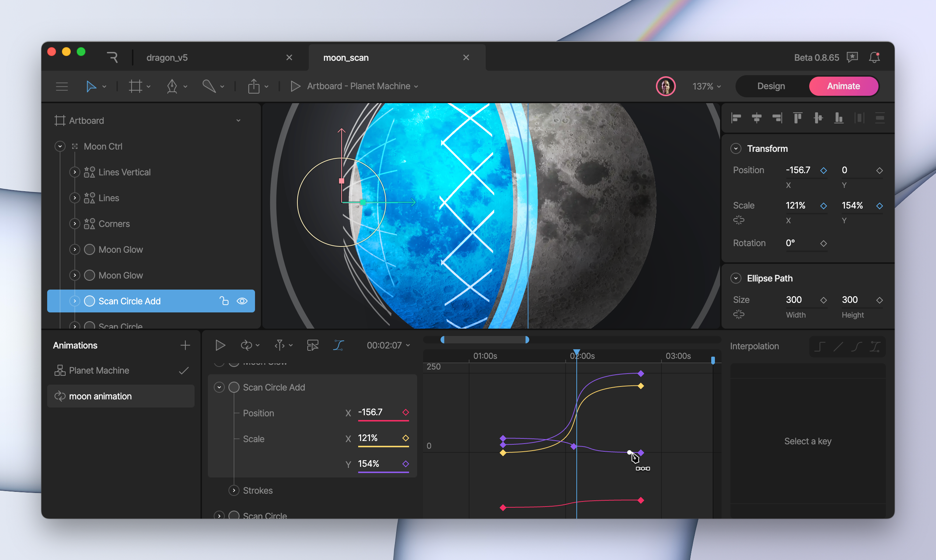The height and width of the screenshot is (560, 936).
Task: Toggle the graph editor curve icon
Action: pos(339,345)
